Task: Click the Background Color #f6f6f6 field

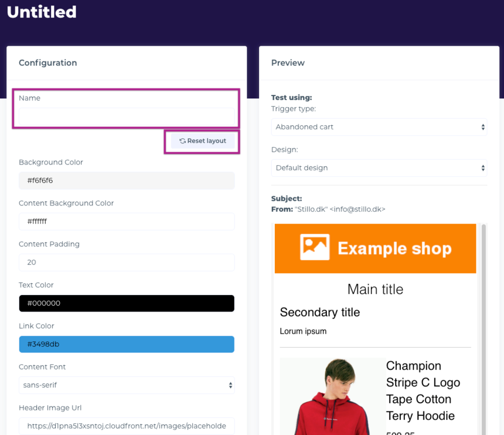Action: (x=127, y=180)
